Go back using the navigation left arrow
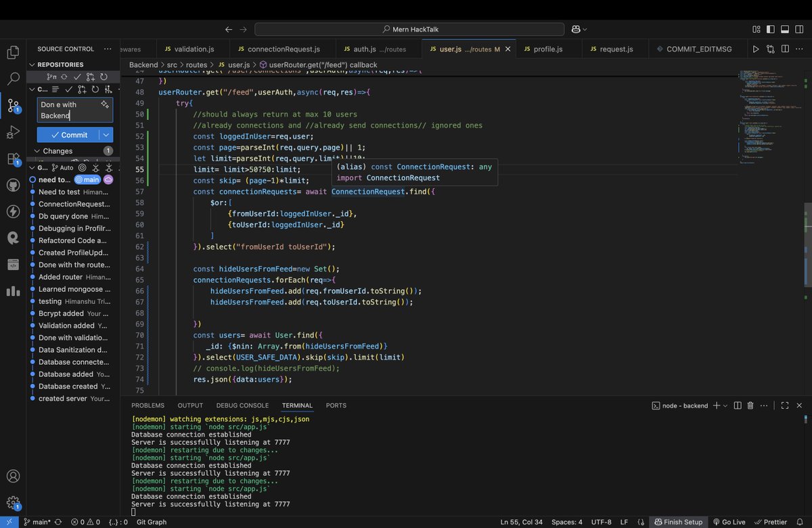The image size is (812, 528). [229, 29]
